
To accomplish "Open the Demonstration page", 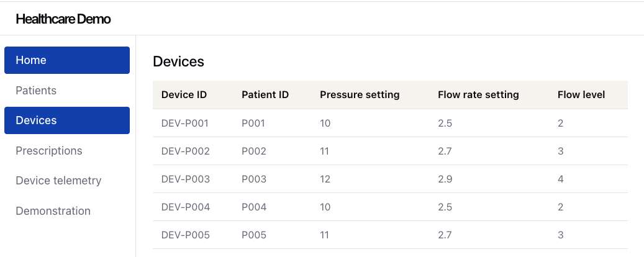I will [x=53, y=211].
